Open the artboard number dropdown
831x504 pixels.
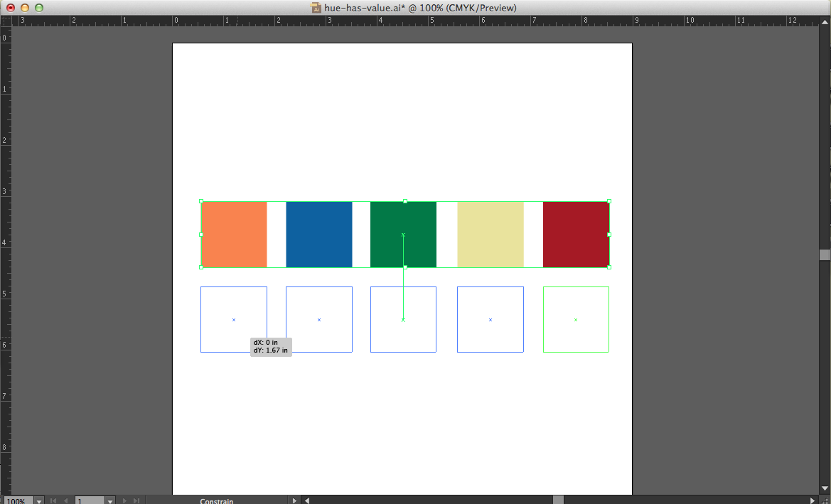pyautogui.click(x=109, y=500)
